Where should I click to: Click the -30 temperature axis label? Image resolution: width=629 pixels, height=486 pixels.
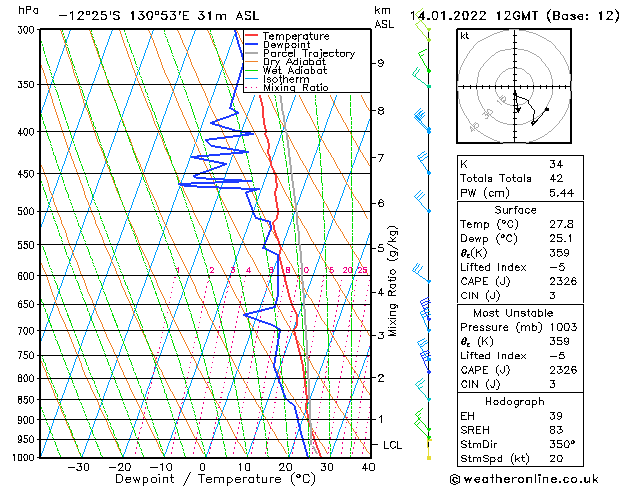(x=78, y=467)
